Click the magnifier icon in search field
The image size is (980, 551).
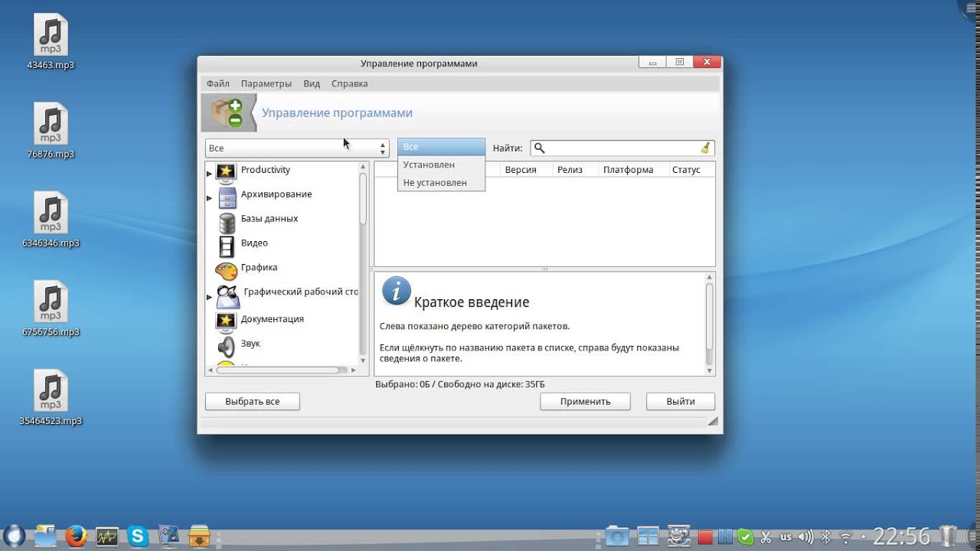click(540, 148)
